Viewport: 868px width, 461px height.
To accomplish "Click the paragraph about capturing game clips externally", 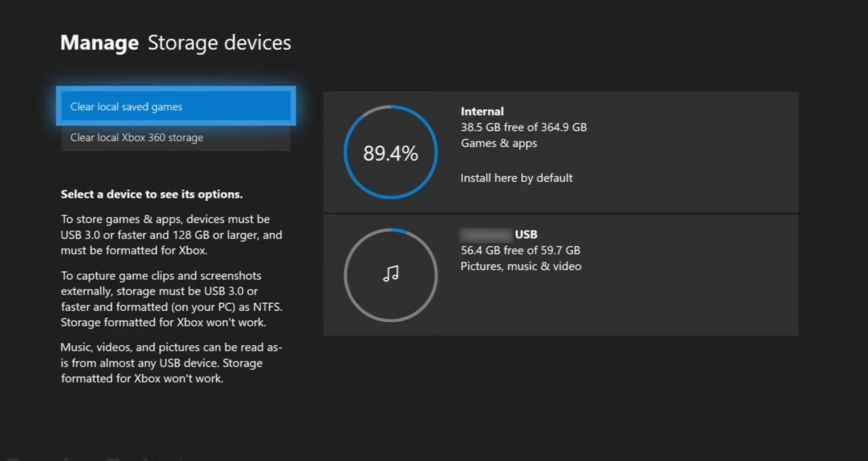I will pos(171,299).
